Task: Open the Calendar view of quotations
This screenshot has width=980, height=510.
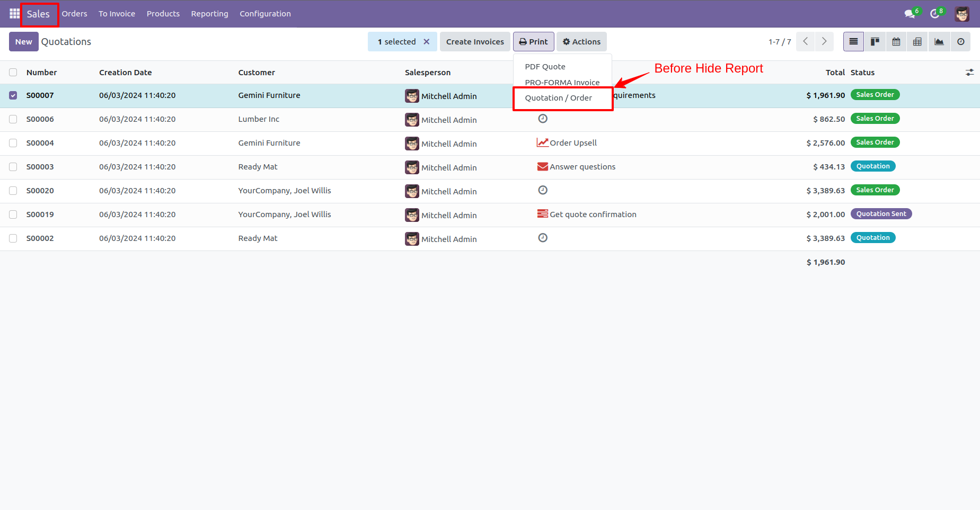Action: pos(896,41)
